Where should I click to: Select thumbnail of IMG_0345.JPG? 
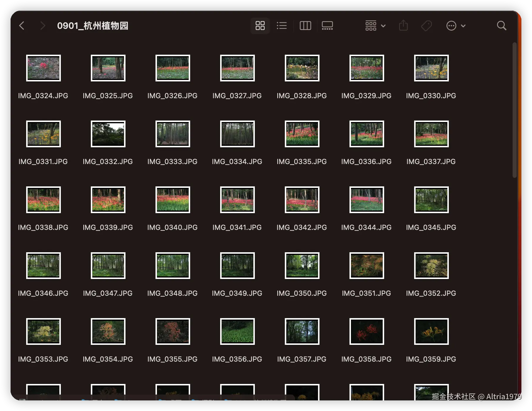click(x=431, y=200)
